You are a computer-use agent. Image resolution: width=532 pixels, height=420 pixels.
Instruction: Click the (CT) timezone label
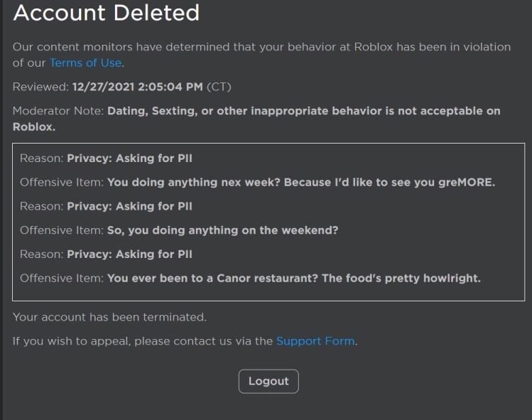coord(219,87)
